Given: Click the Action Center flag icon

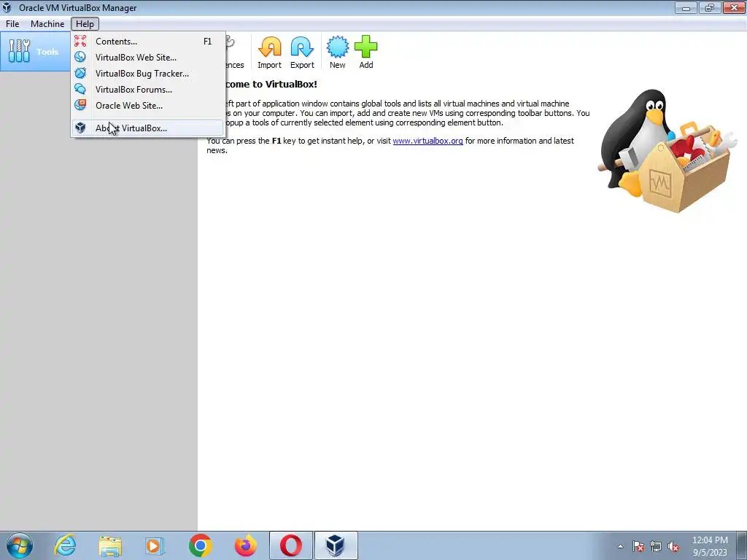Looking at the screenshot, I should (638, 546).
